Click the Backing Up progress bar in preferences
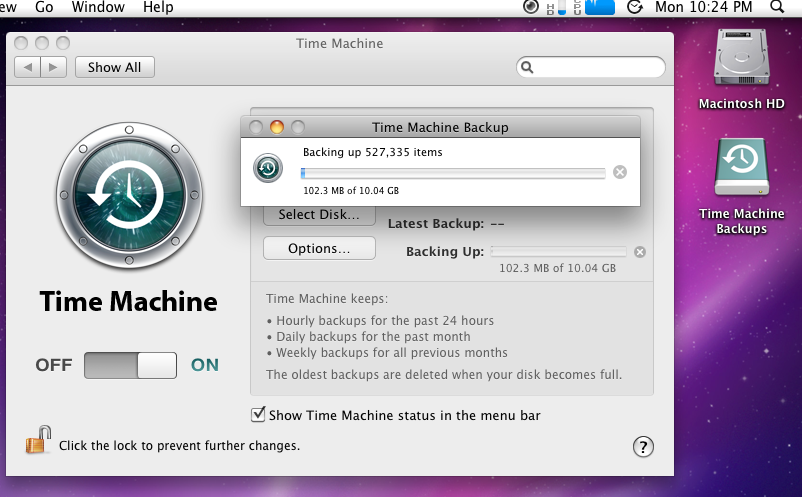802x497 pixels. pyautogui.click(x=558, y=251)
